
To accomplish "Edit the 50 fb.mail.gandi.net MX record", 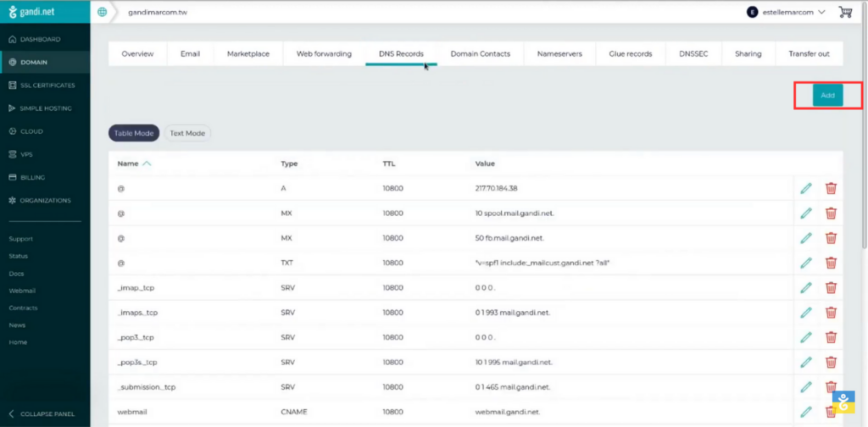I will click(x=806, y=238).
